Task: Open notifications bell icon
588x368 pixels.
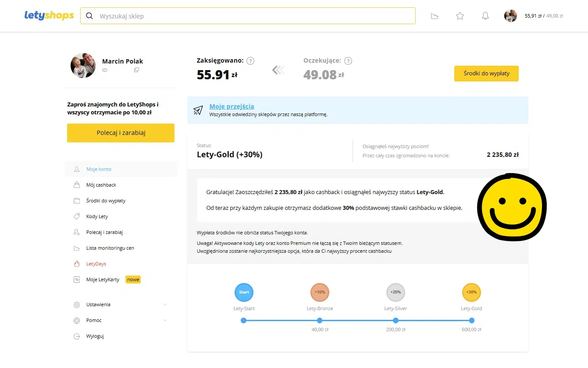Action: 485,16
